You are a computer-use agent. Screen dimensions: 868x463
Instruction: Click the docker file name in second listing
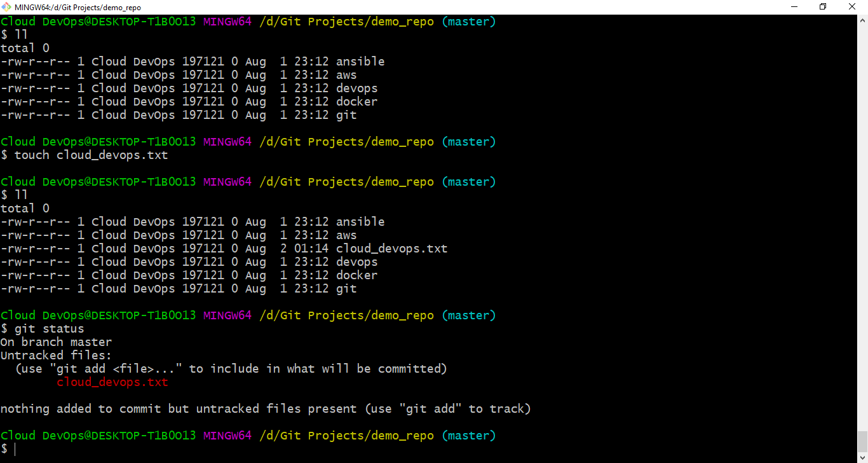356,275
